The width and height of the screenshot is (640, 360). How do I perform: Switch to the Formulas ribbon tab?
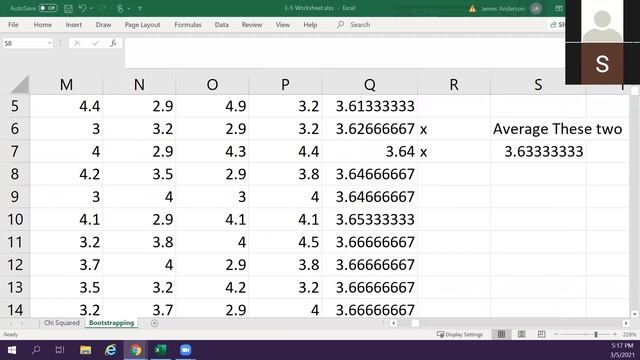(188, 25)
